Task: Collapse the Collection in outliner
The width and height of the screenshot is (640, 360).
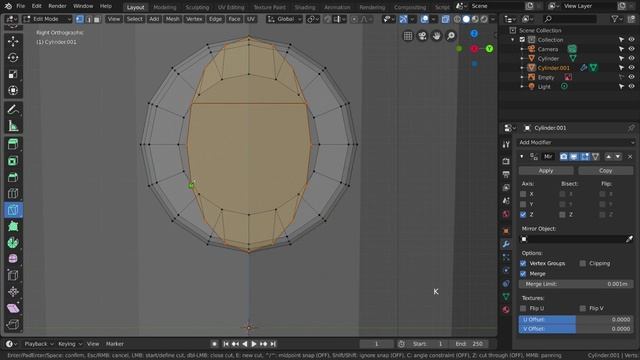Action: pos(513,40)
